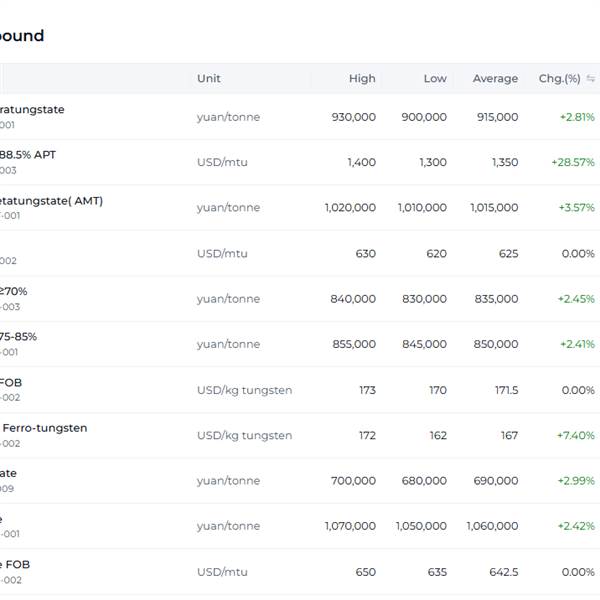
Task: Click the +2.99% change value
Action: 576,481
